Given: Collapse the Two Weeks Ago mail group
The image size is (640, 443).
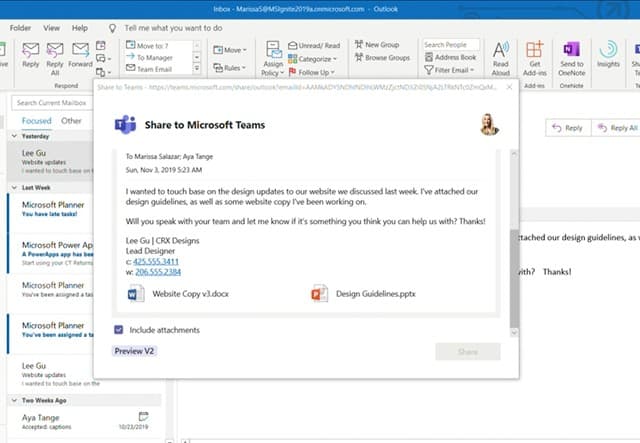Looking at the screenshot, I should (15, 400).
